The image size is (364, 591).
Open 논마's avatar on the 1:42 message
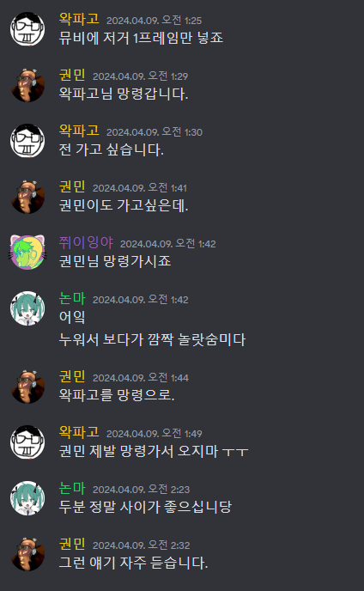point(27,308)
